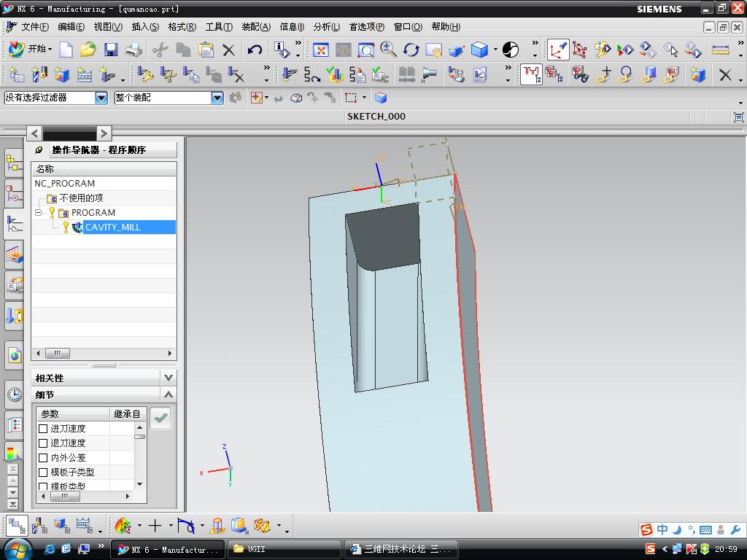This screenshot has width=747, height=560.
Task: Open the selection rectangle dropdown arrow
Action: tap(365, 98)
